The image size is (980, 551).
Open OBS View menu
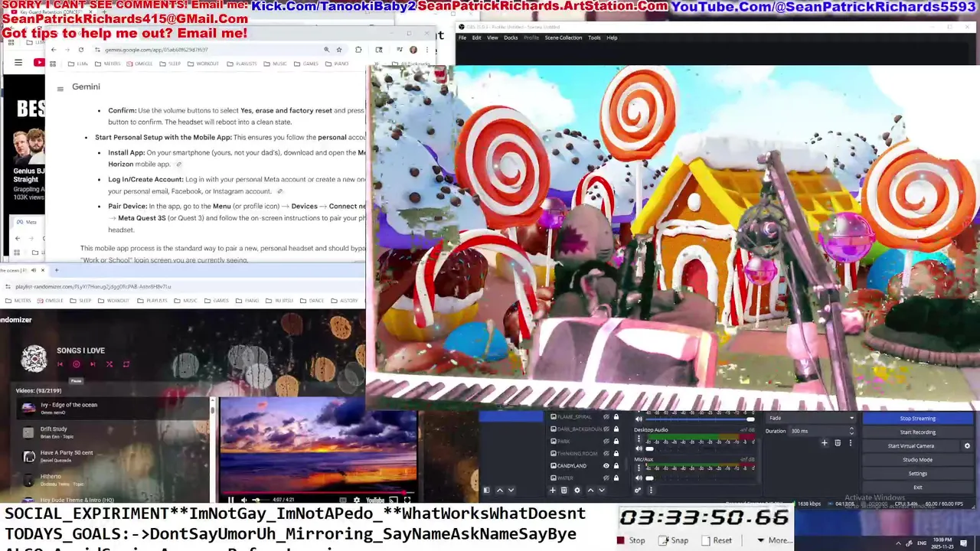pyautogui.click(x=492, y=37)
